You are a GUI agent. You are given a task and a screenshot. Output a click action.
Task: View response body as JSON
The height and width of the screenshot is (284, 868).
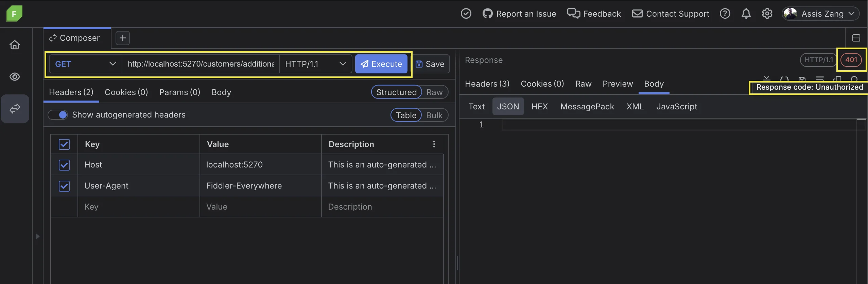[x=508, y=106]
